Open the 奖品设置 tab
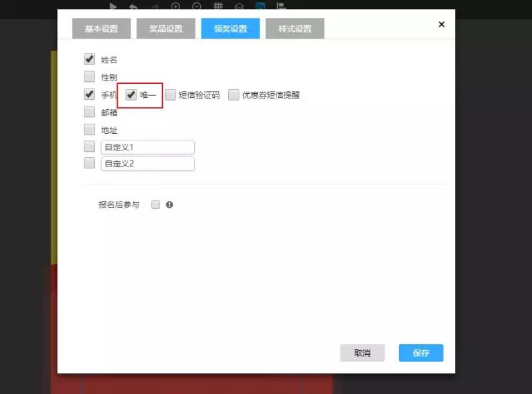Image resolution: width=532 pixels, height=394 pixels. [x=166, y=29]
